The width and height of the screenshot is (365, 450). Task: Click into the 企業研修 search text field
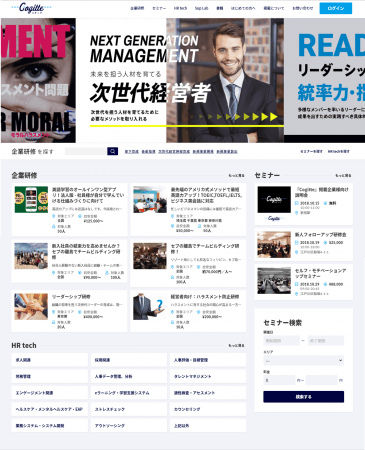(86, 151)
